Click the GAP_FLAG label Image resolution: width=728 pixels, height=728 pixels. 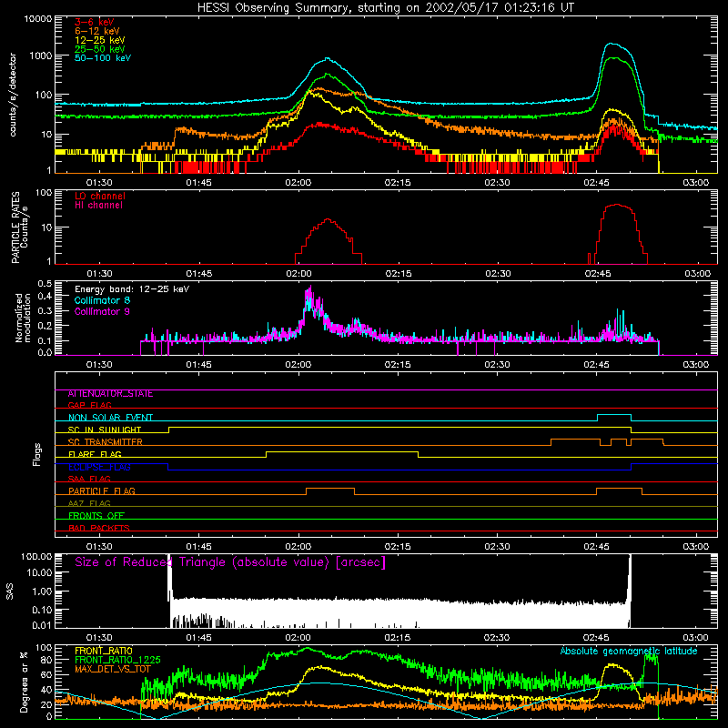(x=89, y=405)
